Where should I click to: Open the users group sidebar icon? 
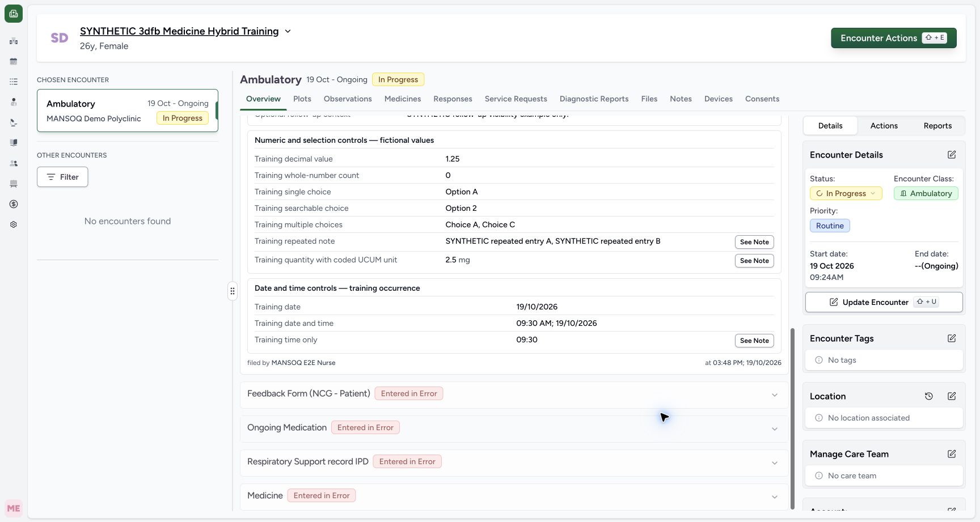[x=14, y=163]
